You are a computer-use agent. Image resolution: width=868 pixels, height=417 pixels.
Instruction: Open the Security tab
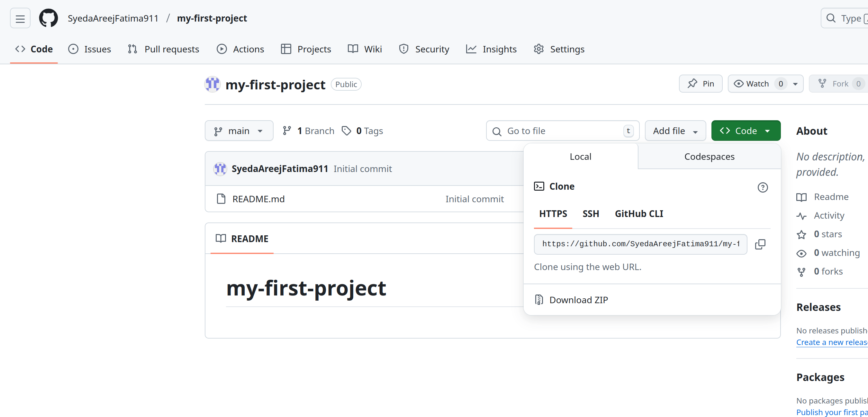click(424, 49)
